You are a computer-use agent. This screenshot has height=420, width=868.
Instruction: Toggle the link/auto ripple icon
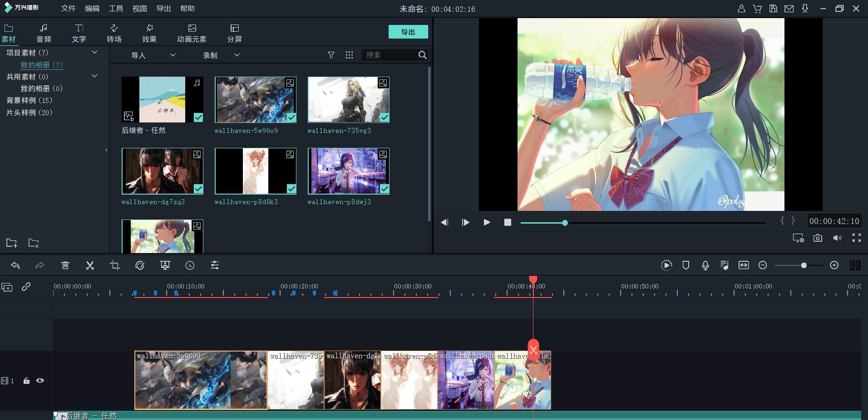26,287
